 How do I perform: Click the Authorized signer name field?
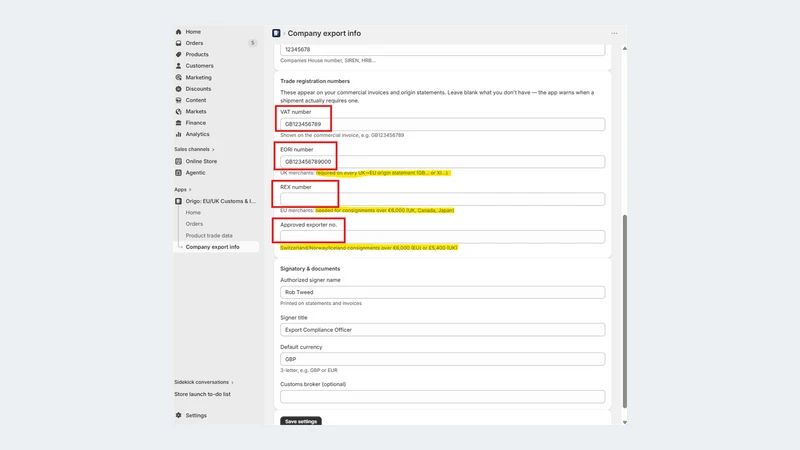point(442,292)
